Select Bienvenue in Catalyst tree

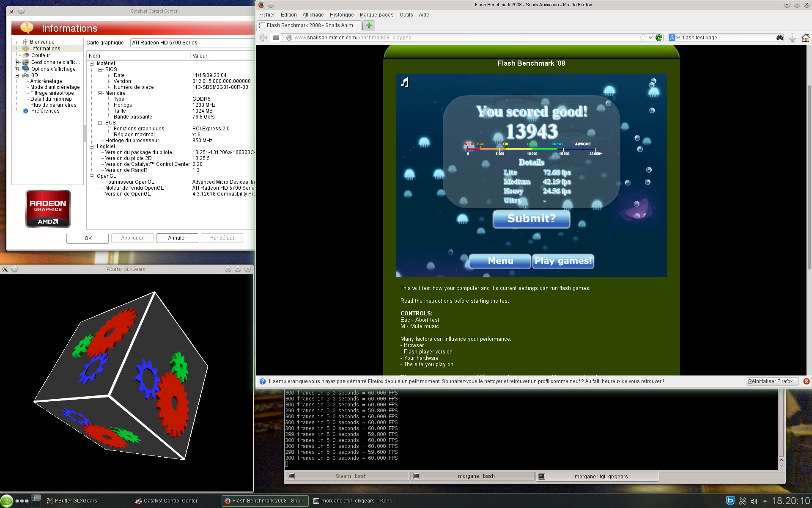click(x=42, y=42)
